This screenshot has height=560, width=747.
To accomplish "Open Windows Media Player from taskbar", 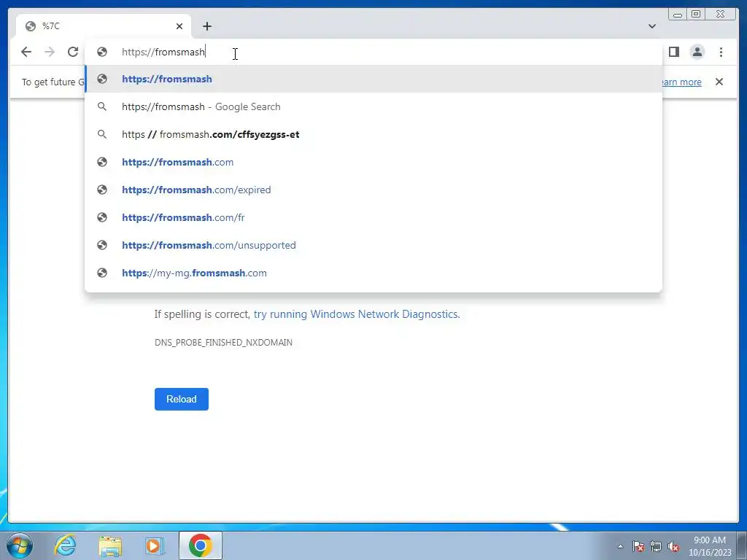I will pos(155,545).
